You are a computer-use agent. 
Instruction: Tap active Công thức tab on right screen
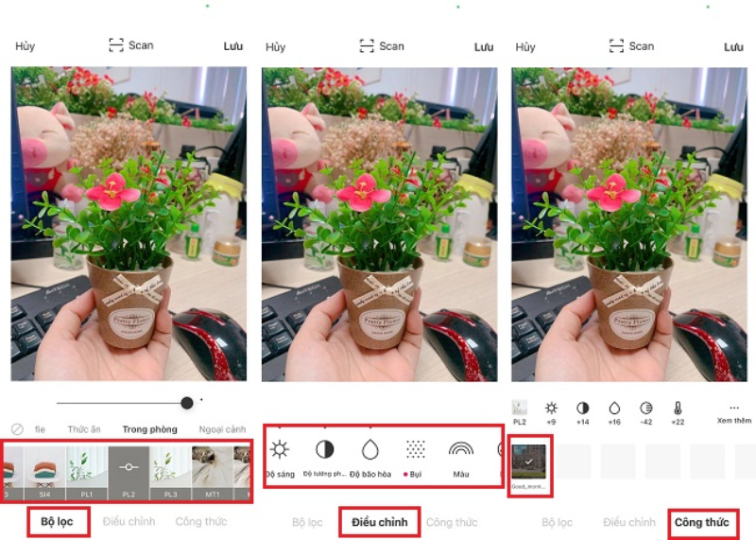pos(702,522)
